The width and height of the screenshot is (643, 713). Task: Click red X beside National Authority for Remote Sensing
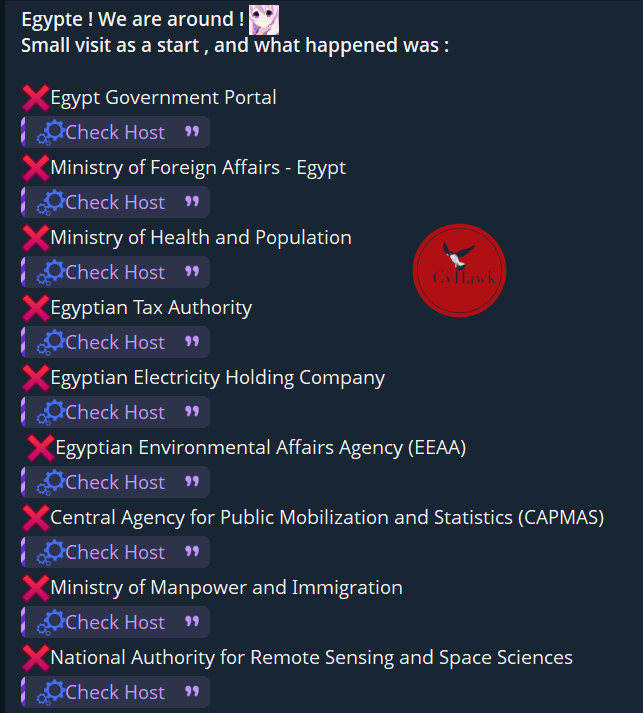[x=35, y=658]
